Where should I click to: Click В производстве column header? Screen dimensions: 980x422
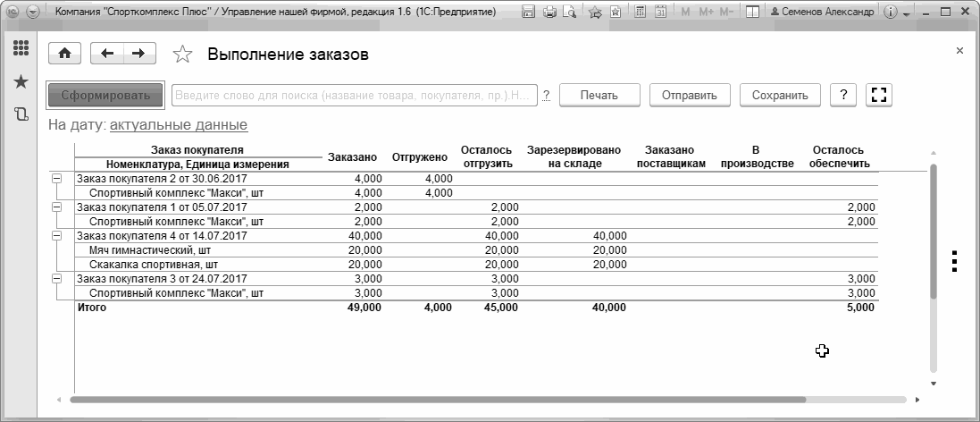(x=756, y=157)
